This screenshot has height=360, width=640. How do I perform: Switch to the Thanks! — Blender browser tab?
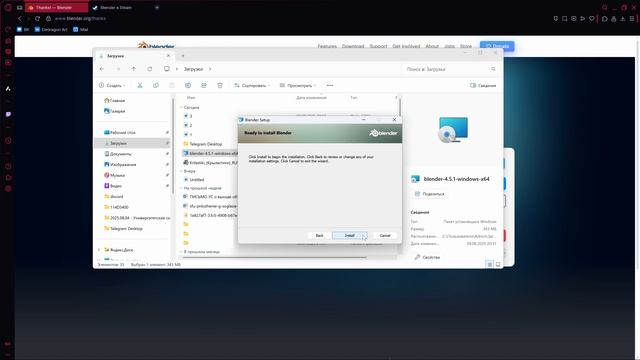(56, 7)
